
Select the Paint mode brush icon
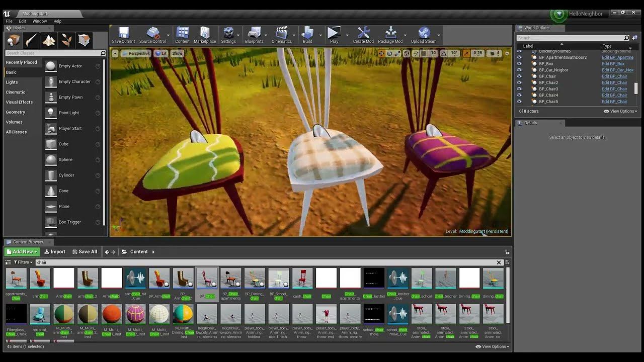point(31,40)
